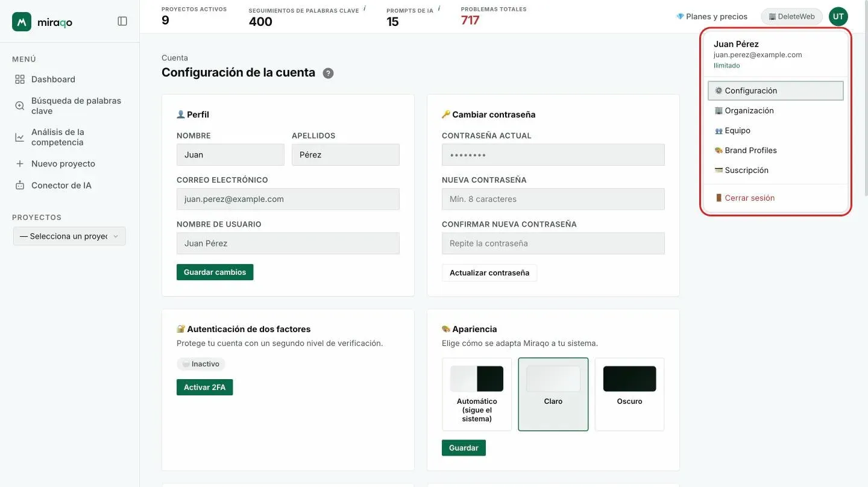The width and height of the screenshot is (868, 487).
Task: Open Equipo from user menu
Action: [x=776, y=130]
